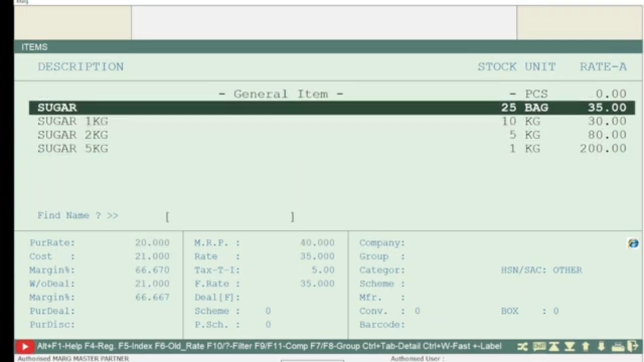Click the shuffle arrows icon in bottom bar
Viewport: 644px width, 362px height.
[523, 346]
